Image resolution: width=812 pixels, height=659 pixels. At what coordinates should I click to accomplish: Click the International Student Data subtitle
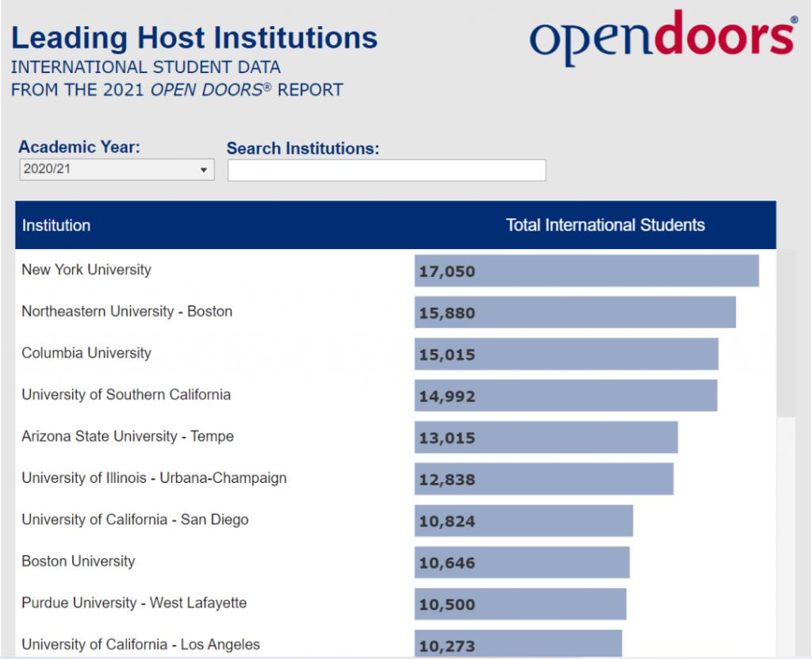[146, 67]
